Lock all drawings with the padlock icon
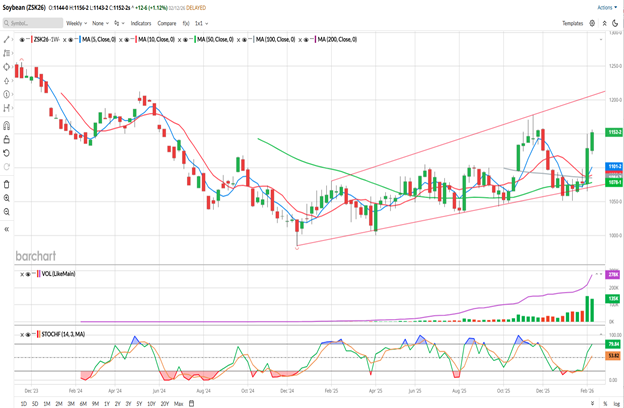Screen dimensions: 624x408 (x=6, y=139)
